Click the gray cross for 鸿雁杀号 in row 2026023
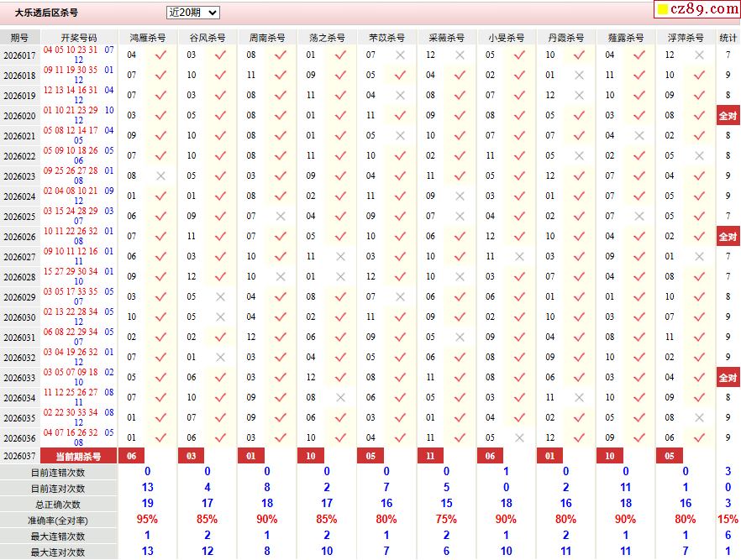741x560 pixels. pyautogui.click(x=160, y=176)
